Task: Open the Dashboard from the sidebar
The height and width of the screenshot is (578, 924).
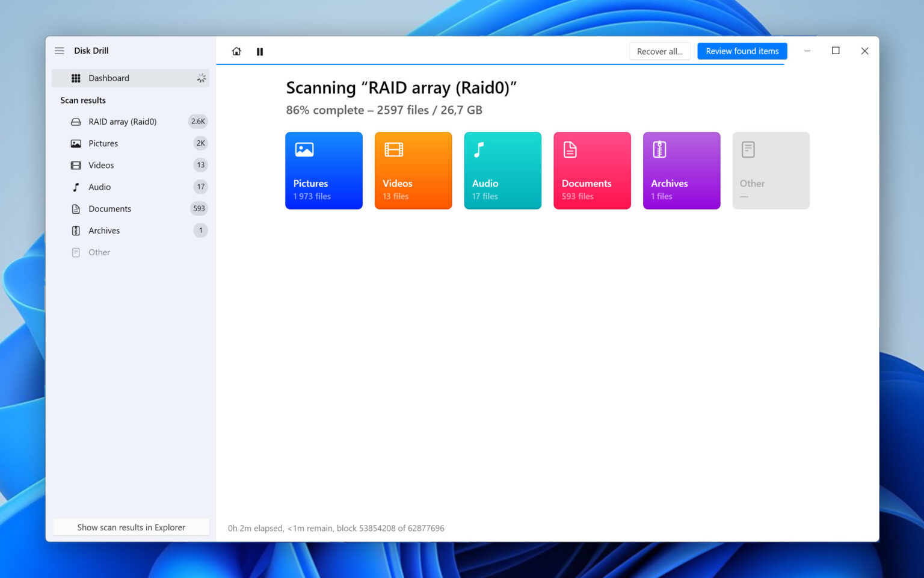Action: click(x=109, y=78)
